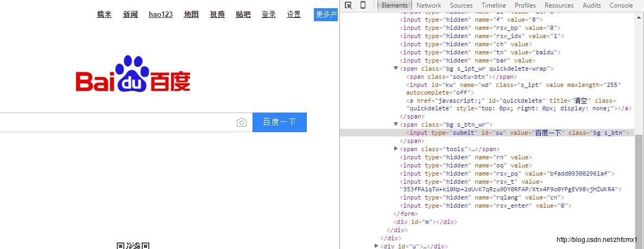Open the Sources tab
Image resolution: width=644 pixels, height=249 pixels.
[x=461, y=5]
